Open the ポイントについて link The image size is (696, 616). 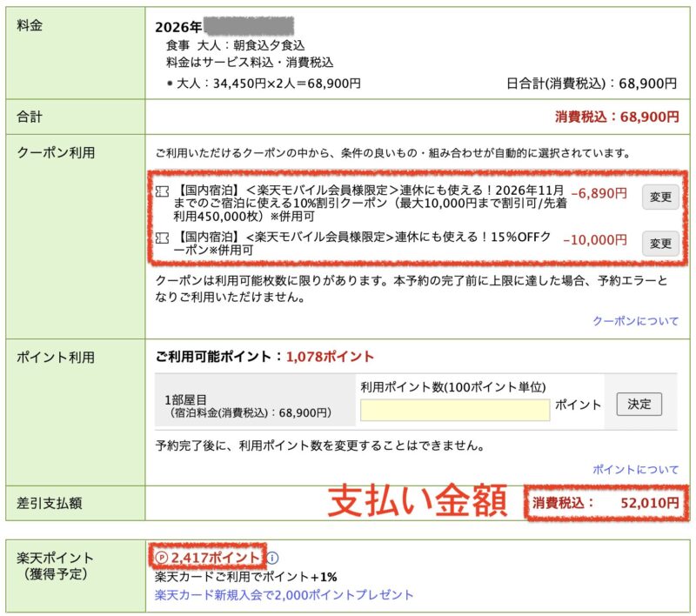click(x=635, y=469)
